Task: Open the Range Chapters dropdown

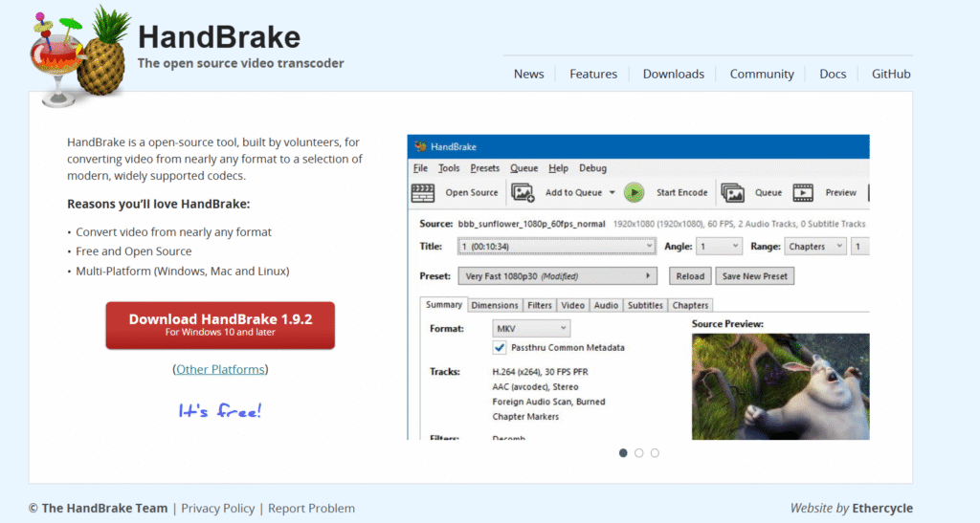Action: click(x=815, y=247)
